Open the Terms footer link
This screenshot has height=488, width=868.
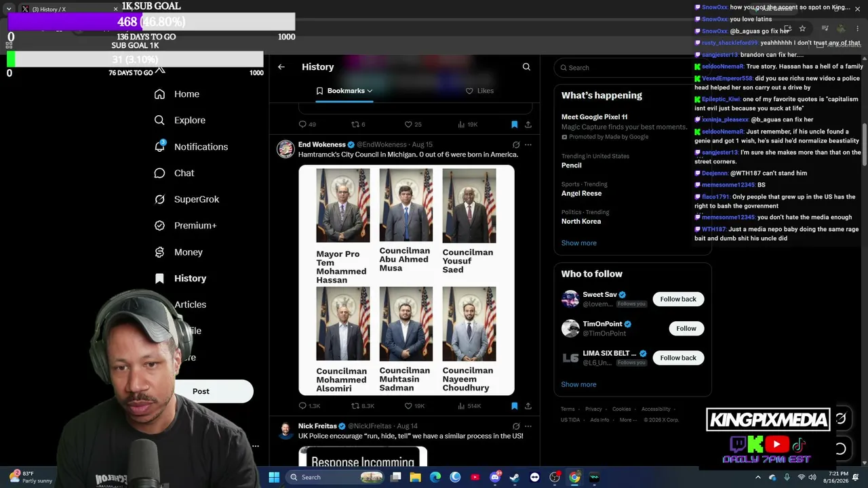tap(568, 409)
